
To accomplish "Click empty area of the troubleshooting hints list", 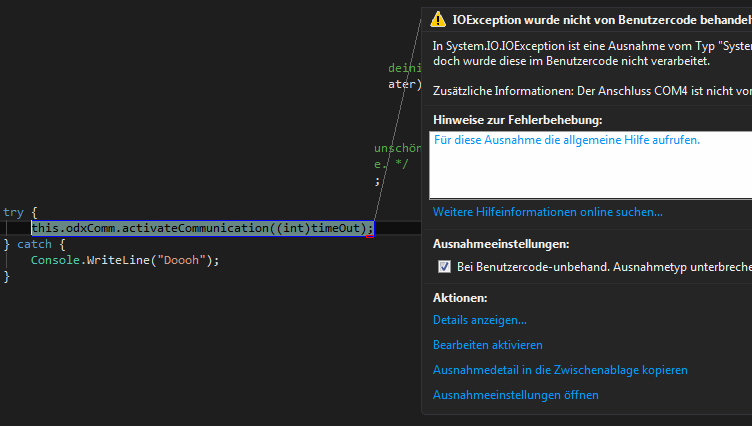I will [x=590, y=175].
